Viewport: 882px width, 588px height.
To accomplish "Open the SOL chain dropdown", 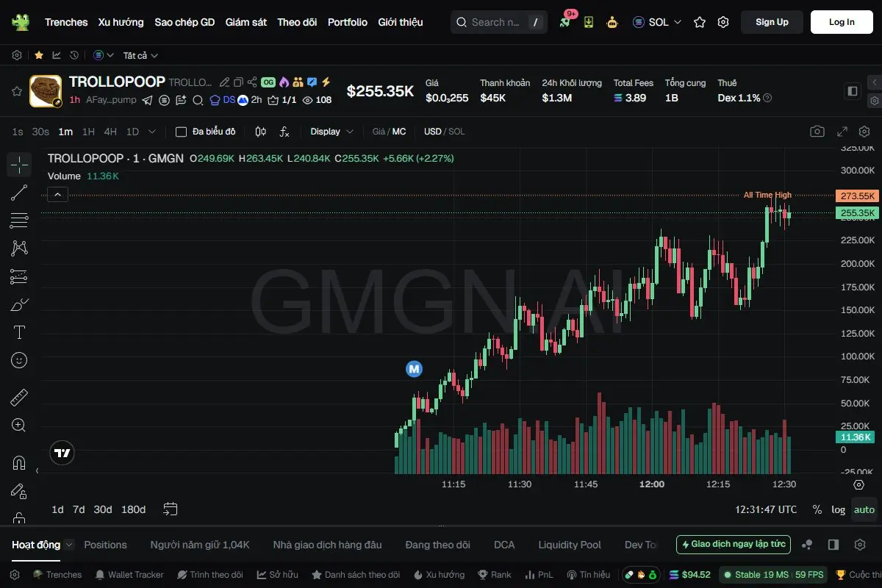I will click(x=657, y=22).
